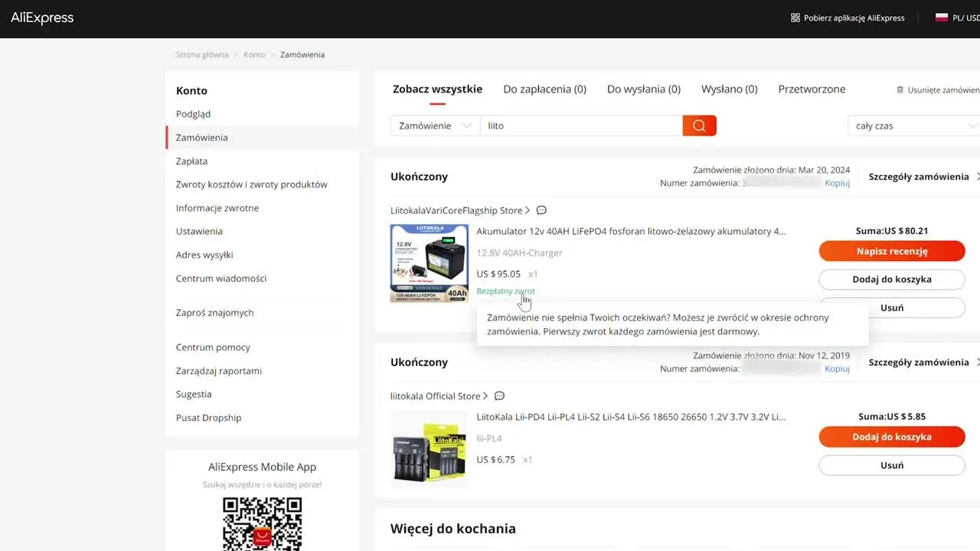This screenshot has width=980, height=551.
Task: Click message icon beside liitokala Official Store
Action: pyautogui.click(x=499, y=396)
